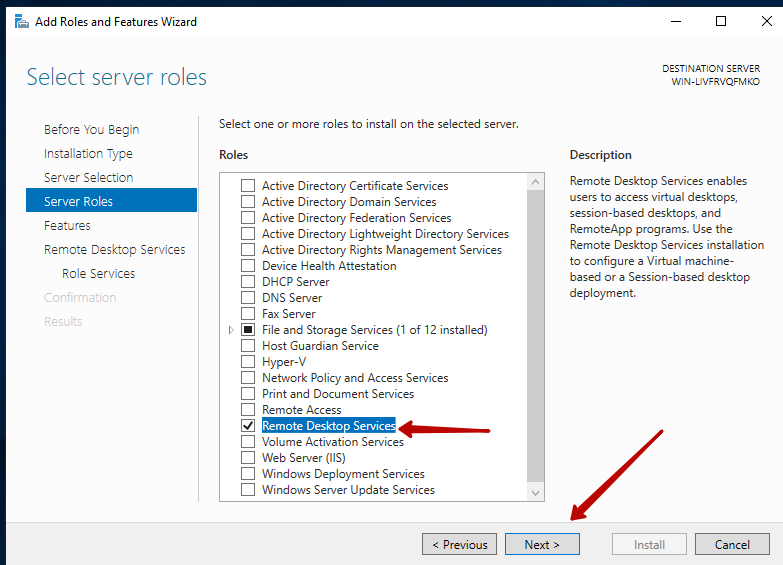Select Remote Desktop Services role label

click(329, 426)
